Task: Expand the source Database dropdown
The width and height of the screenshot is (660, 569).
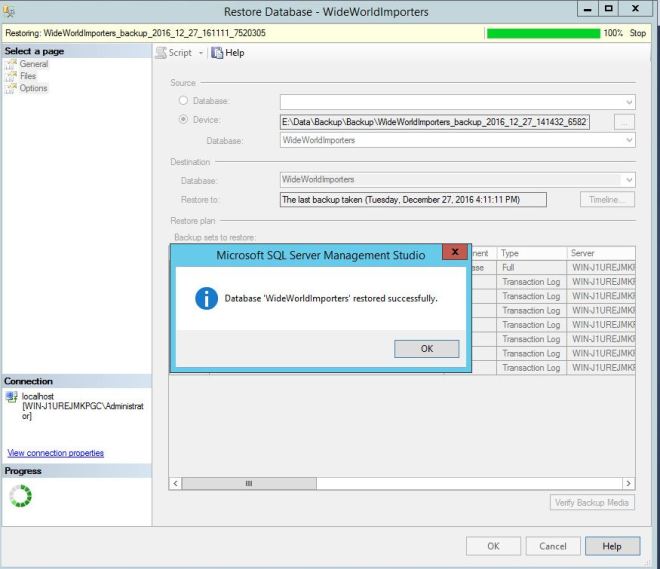Action: click(629, 102)
